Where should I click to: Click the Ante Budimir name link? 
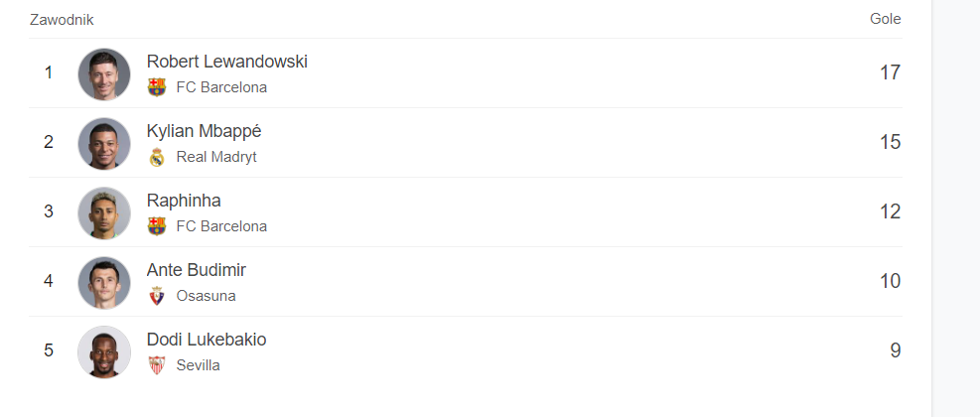(197, 270)
